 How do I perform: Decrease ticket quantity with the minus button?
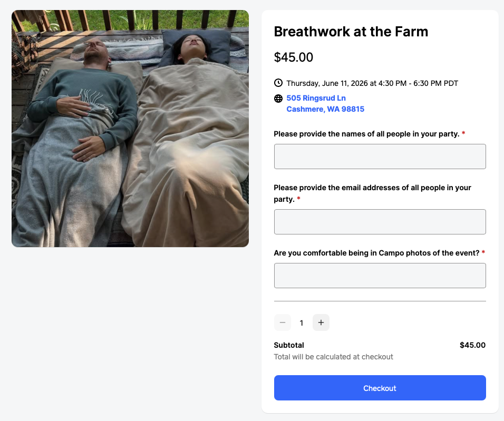click(283, 322)
